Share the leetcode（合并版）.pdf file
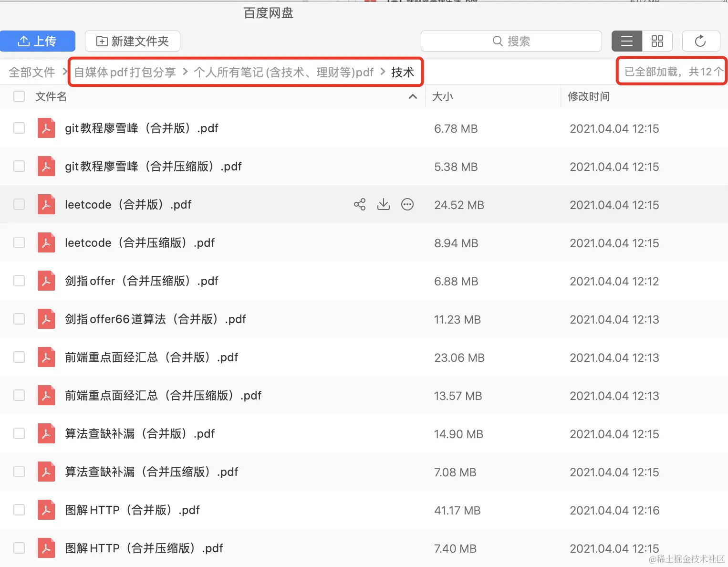The width and height of the screenshot is (728, 567). click(359, 204)
